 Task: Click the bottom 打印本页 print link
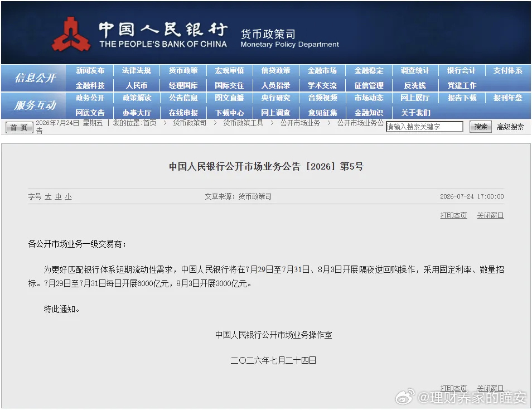point(453,388)
